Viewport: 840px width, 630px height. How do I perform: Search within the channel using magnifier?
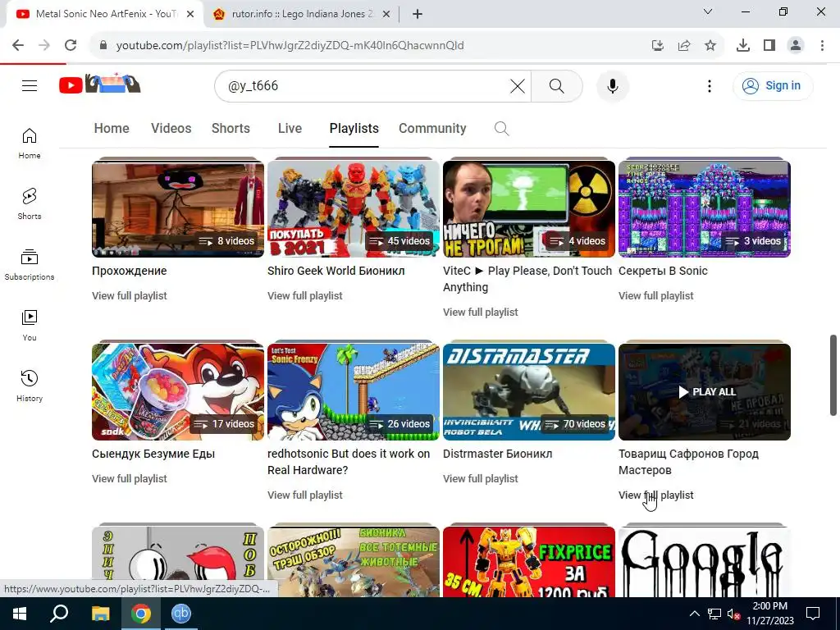(x=501, y=129)
